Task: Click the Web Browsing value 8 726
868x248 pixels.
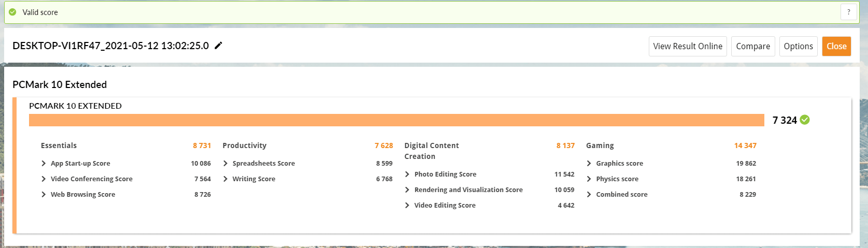Action: pos(203,194)
